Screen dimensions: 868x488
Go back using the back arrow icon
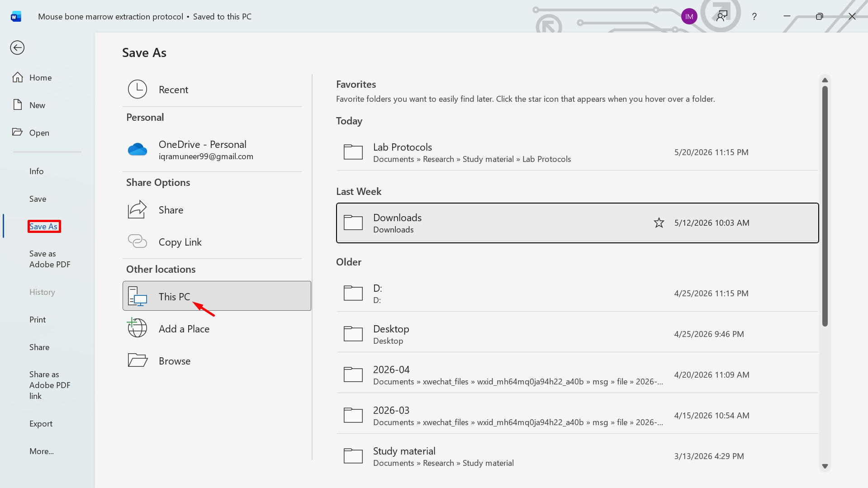17,47
